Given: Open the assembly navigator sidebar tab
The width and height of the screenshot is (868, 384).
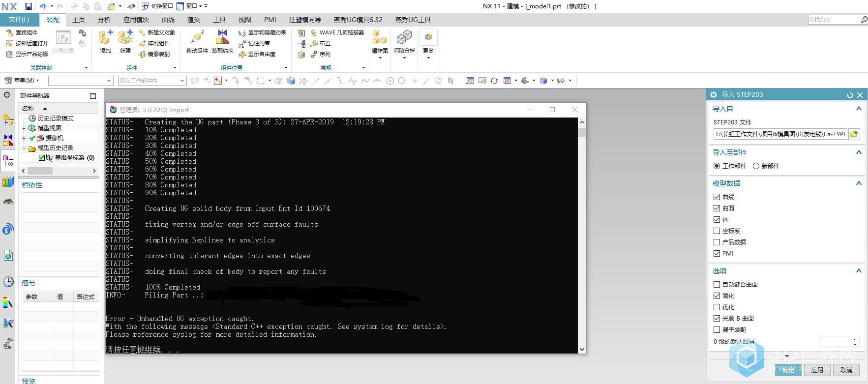Looking at the screenshot, I should click(8, 119).
